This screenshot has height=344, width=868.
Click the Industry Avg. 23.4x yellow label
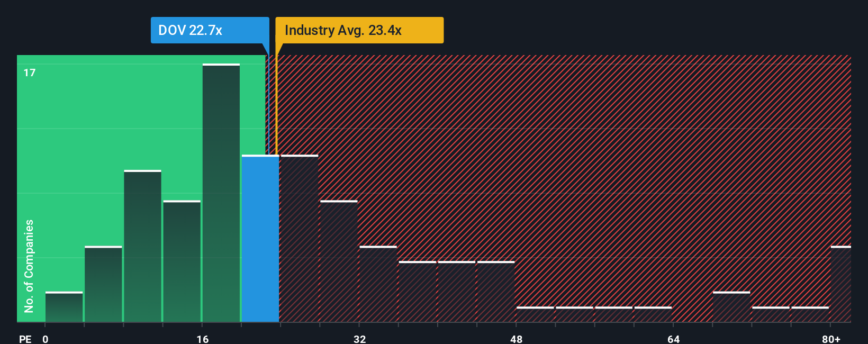[359, 30]
